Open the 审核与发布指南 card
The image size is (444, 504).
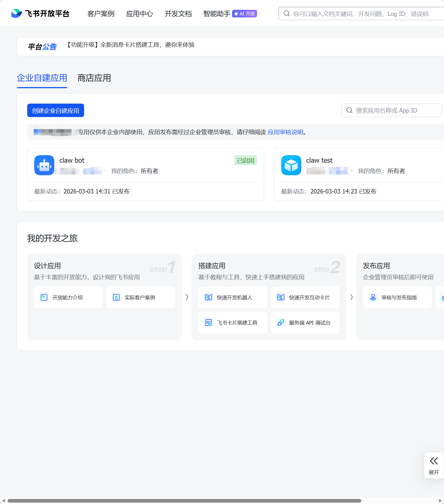(x=397, y=297)
